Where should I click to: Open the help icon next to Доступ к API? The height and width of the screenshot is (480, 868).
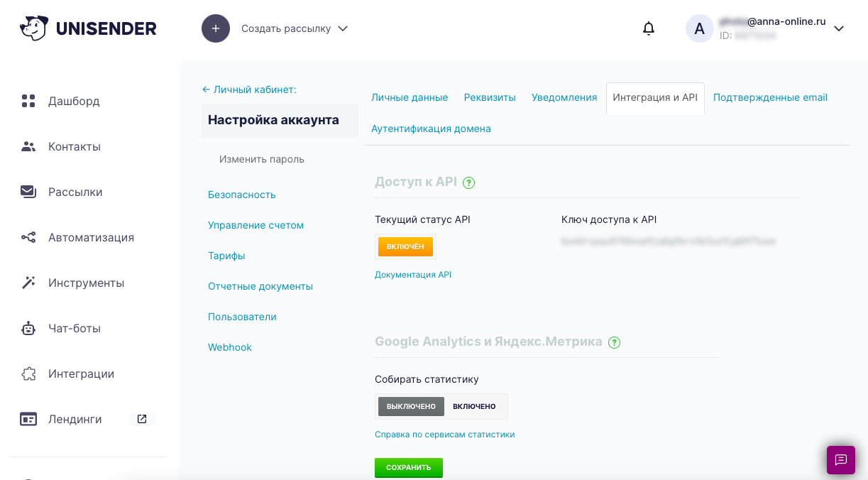pyautogui.click(x=468, y=182)
